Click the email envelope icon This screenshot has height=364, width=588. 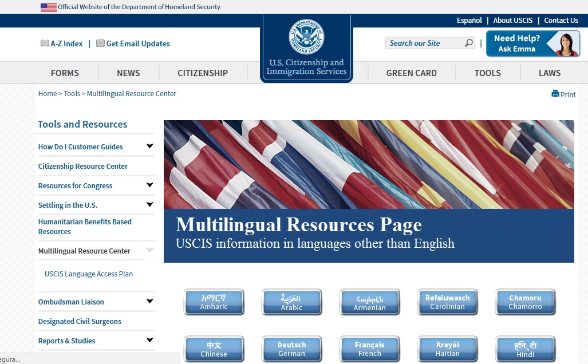(x=100, y=43)
